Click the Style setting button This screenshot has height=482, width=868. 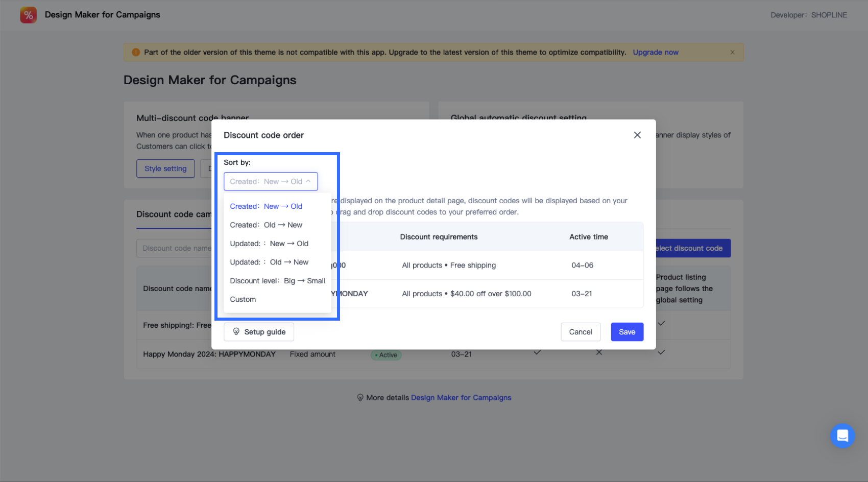[165, 168]
